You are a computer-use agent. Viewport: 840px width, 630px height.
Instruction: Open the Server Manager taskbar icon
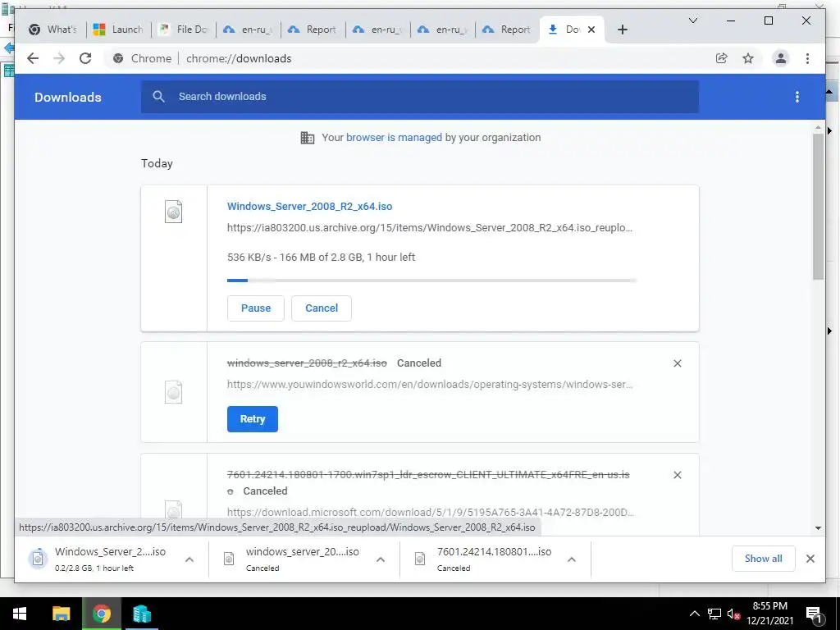coord(141,614)
